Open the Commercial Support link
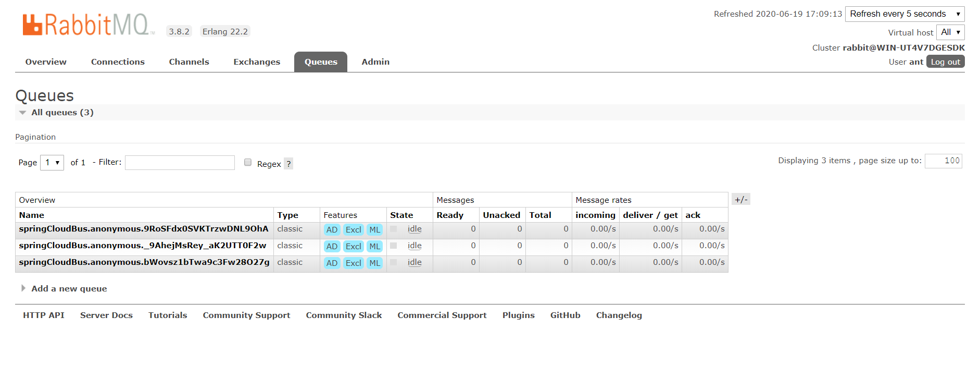980x378 pixels. pyautogui.click(x=442, y=315)
